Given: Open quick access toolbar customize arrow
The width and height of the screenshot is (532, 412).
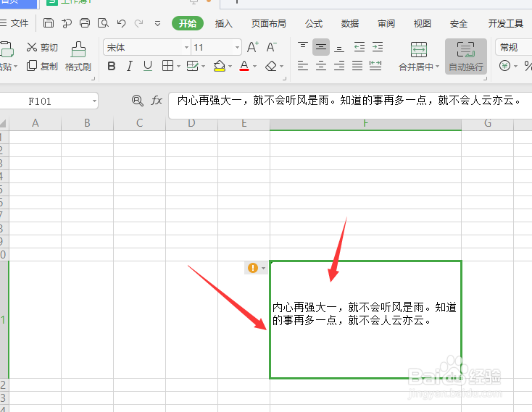Looking at the screenshot, I should click(x=157, y=23).
